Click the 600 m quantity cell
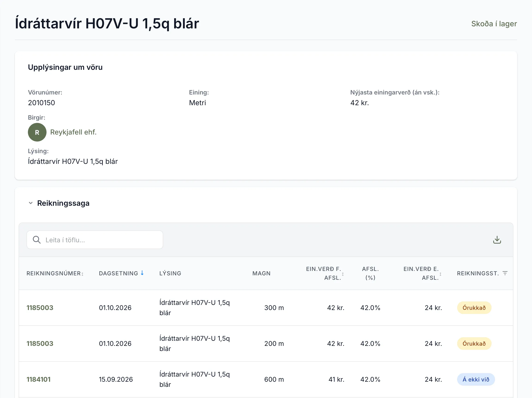Viewport: 532px width, 398px height. pyautogui.click(x=274, y=379)
